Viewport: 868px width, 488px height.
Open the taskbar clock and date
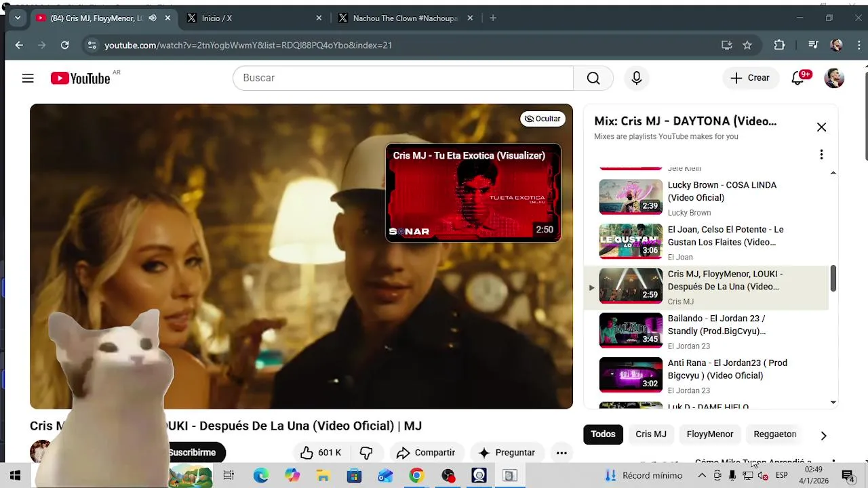(x=814, y=475)
